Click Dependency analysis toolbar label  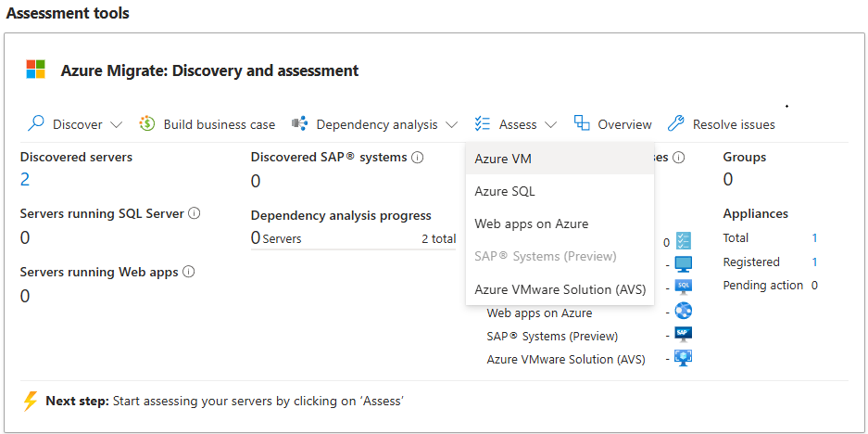(x=377, y=124)
